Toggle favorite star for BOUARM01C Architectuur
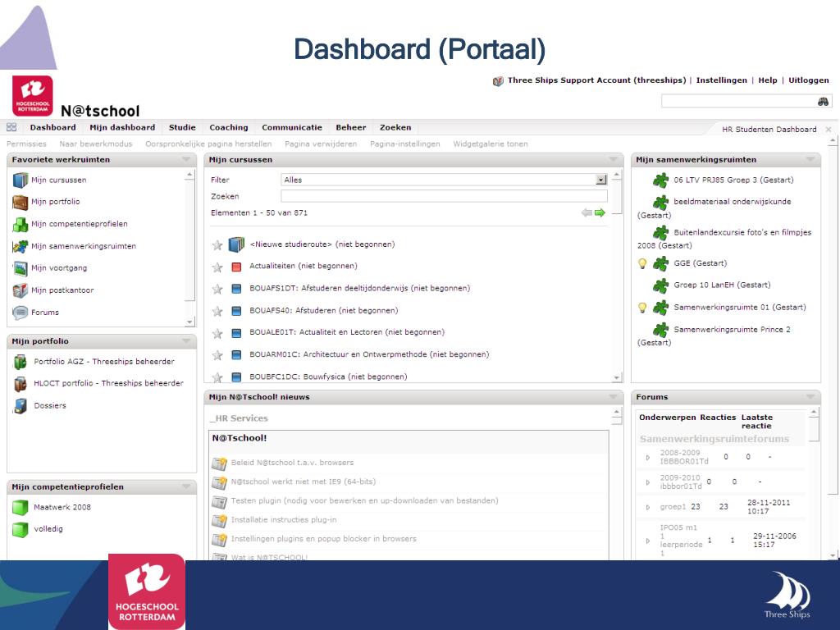Image resolution: width=840 pixels, height=630 pixels. (217, 355)
